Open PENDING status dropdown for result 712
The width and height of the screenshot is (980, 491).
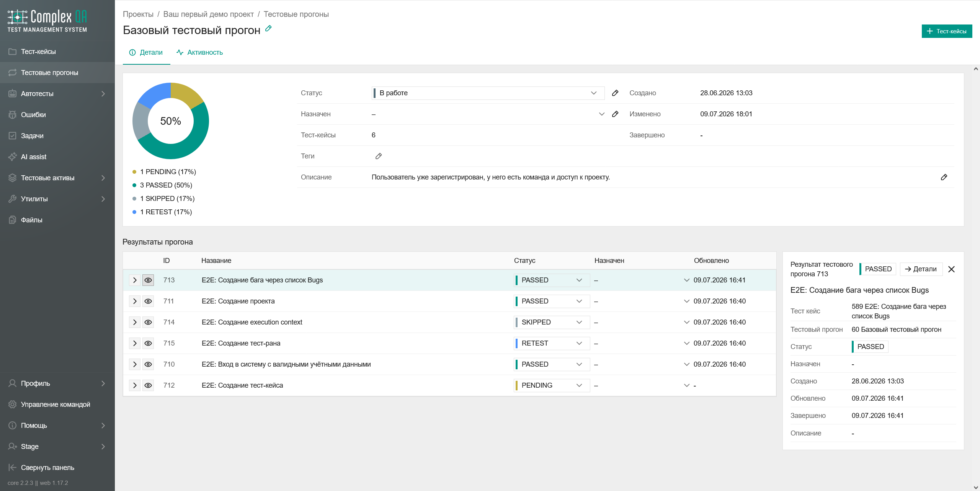click(x=552, y=385)
